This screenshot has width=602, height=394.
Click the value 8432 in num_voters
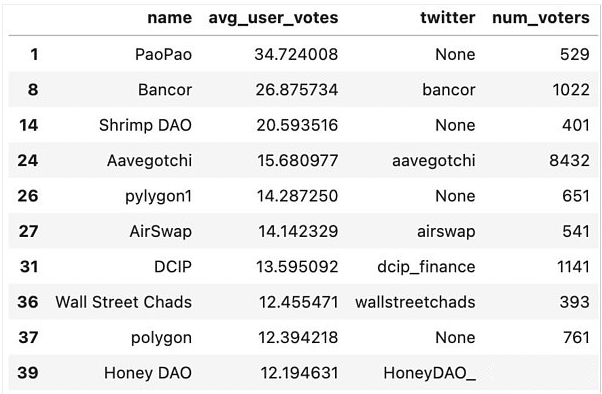pos(569,161)
